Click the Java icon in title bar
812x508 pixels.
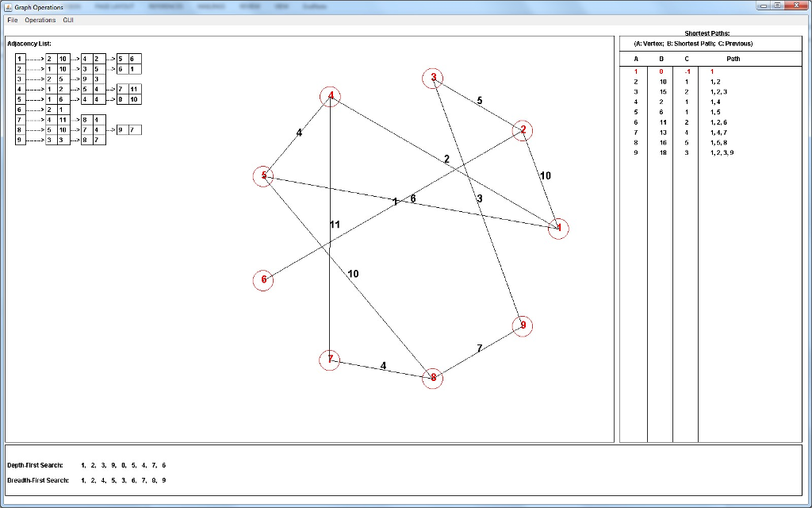point(8,7)
